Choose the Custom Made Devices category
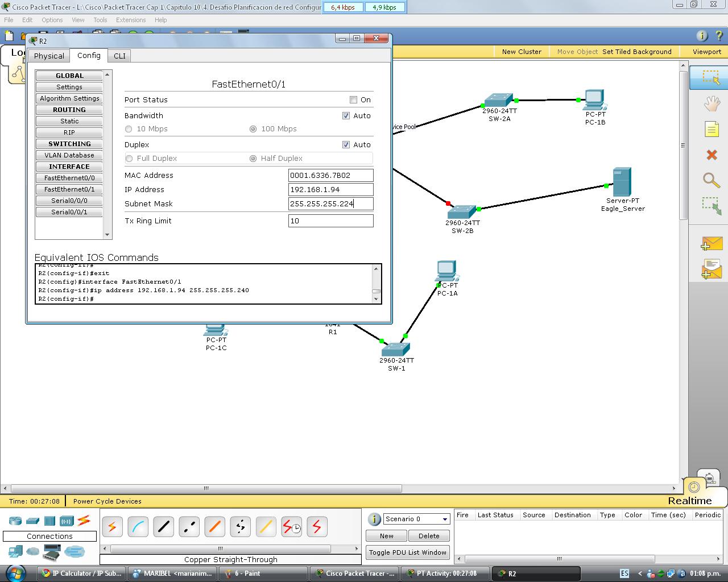 pos(52,551)
